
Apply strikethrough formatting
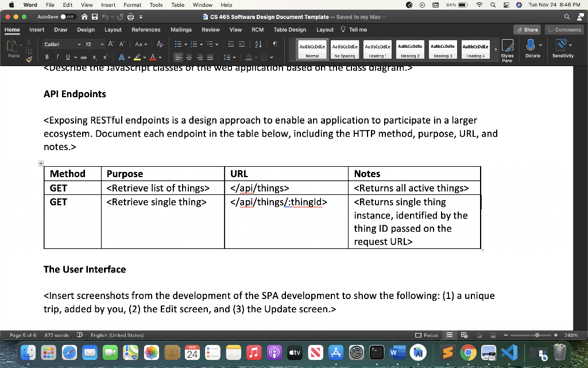coord(84,56)
